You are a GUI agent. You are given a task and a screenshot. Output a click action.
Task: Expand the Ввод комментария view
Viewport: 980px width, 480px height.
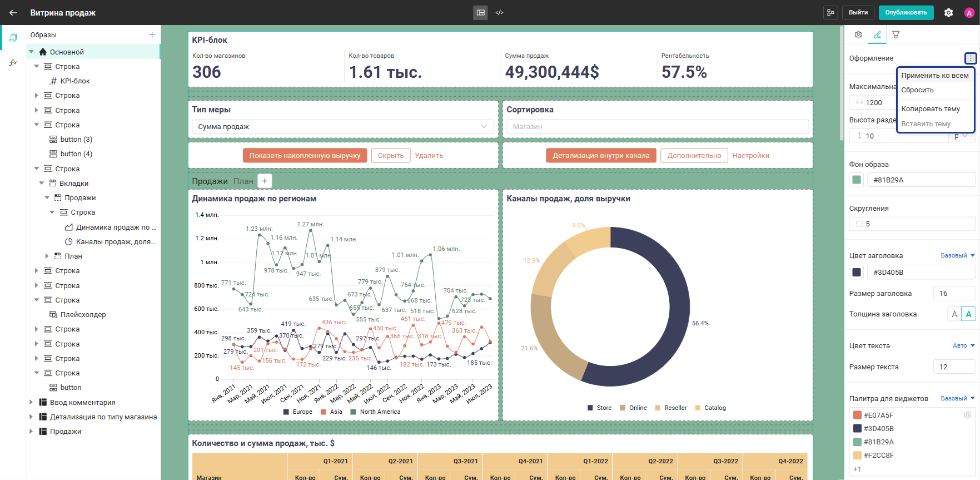[x=31, y=402]
